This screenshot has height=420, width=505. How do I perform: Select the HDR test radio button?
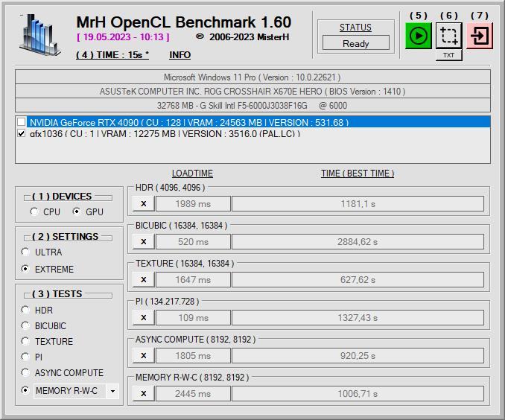click(25, 310)
